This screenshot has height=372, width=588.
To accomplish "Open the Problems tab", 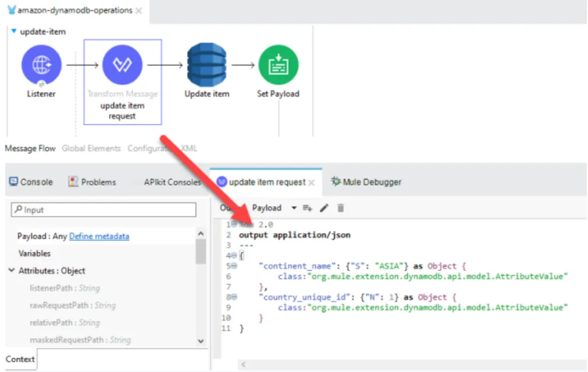I will point(92,182).
